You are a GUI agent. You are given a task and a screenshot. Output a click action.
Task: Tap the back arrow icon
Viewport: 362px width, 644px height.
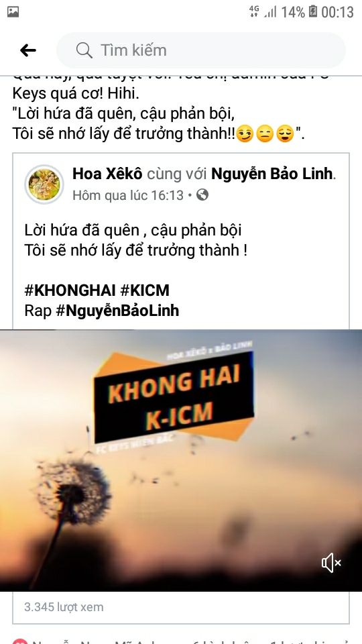[28, 50]
